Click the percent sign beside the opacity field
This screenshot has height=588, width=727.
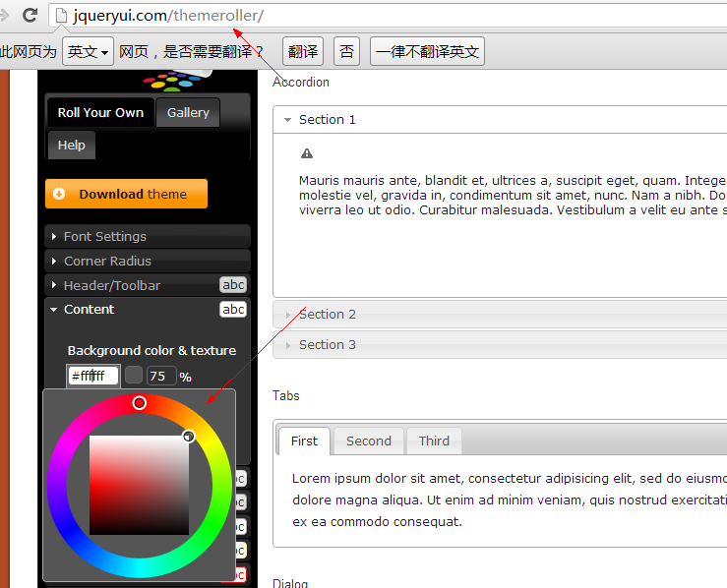click(x=186, y=378)
